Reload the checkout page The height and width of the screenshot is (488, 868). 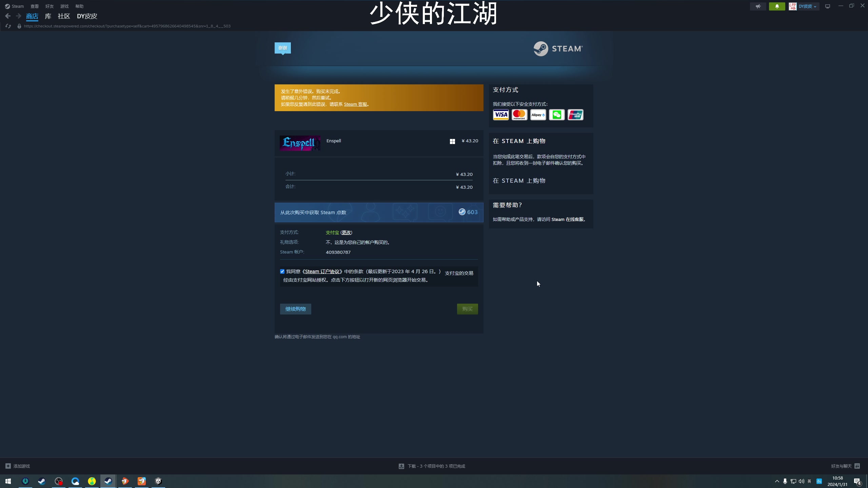point(8,26)
